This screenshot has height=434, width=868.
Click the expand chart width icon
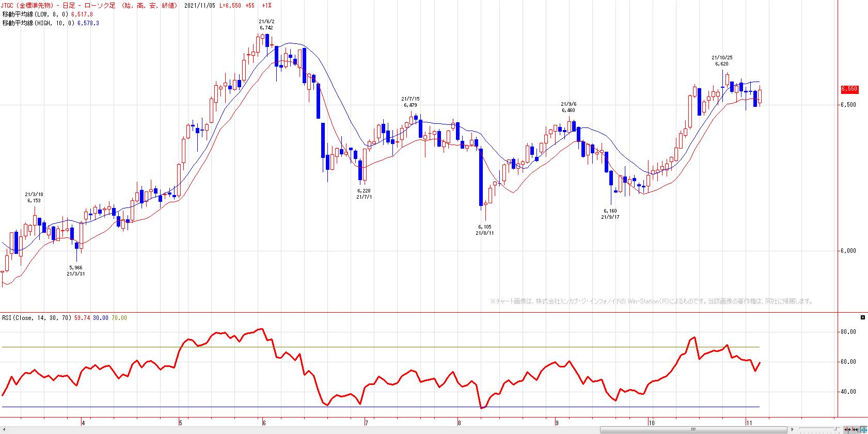[855, 429]
